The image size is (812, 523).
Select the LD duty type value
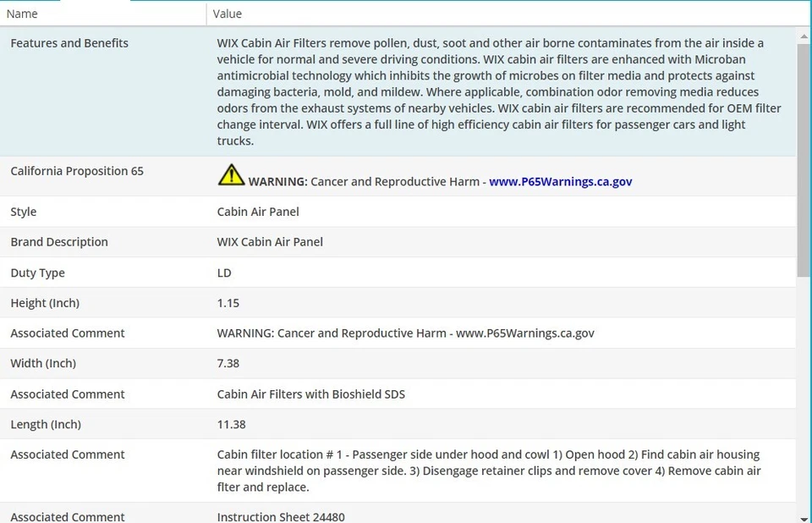point(224,273)
